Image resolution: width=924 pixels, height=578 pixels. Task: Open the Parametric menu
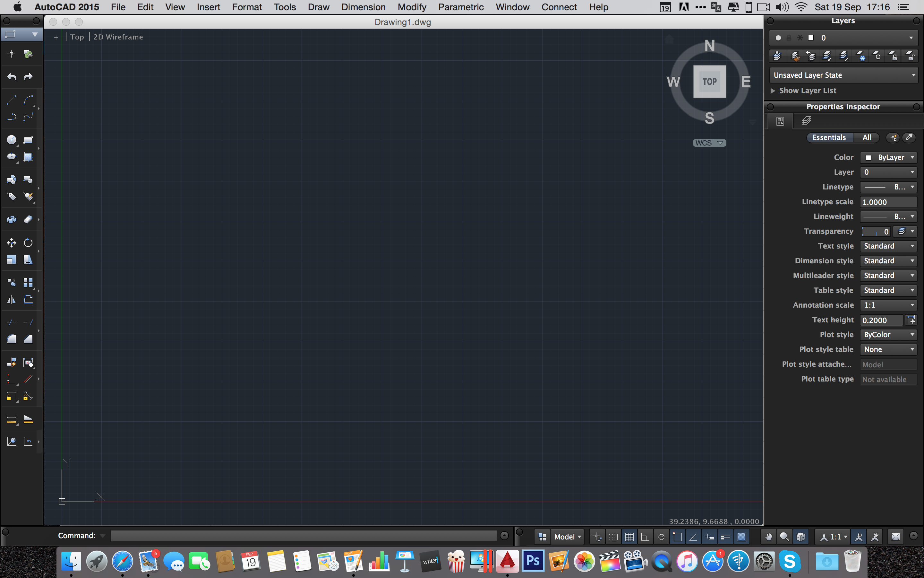(x=461, y=7)
